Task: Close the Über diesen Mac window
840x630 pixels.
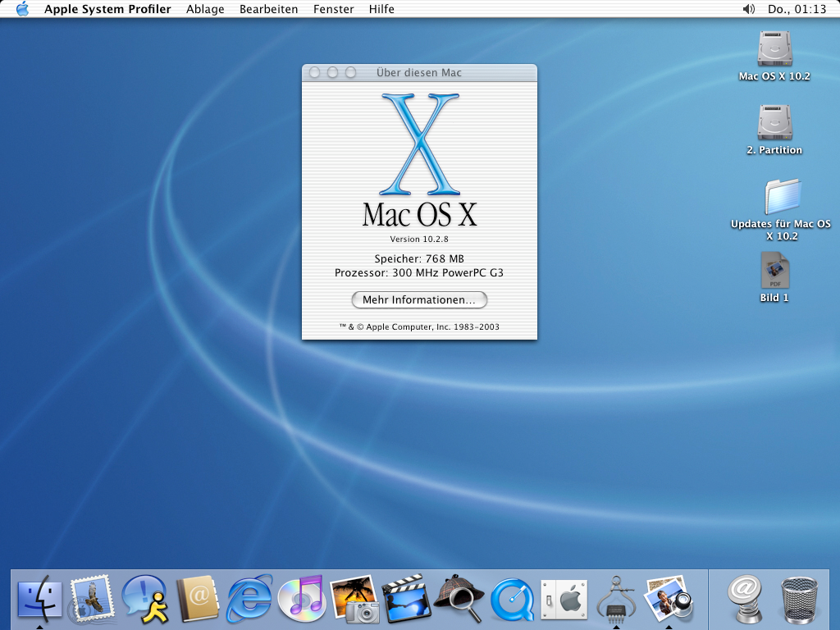Action: coord(315,72)
